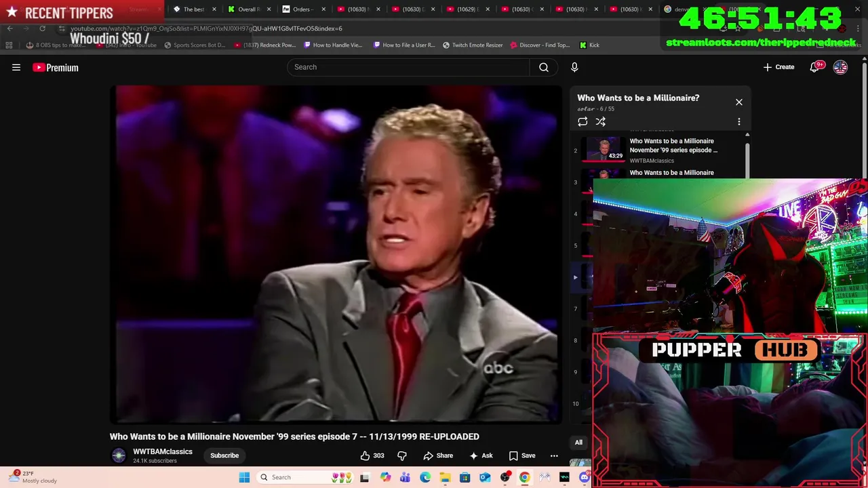The width and height of the screenshot is (868, 488).
Task: Start voice search with microphone icon
Action: [574, 67]
